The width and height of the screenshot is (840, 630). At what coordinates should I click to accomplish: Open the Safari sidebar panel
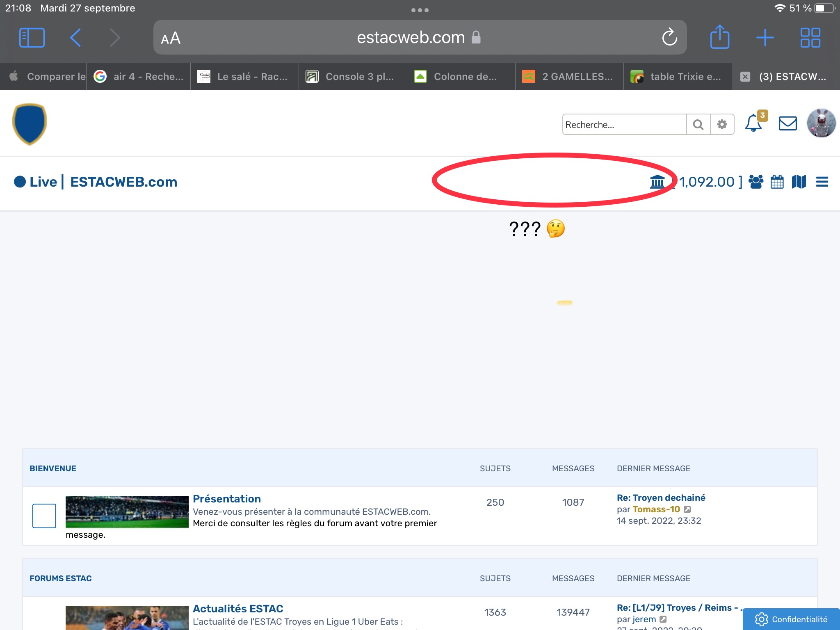click(x=32, y=38)
